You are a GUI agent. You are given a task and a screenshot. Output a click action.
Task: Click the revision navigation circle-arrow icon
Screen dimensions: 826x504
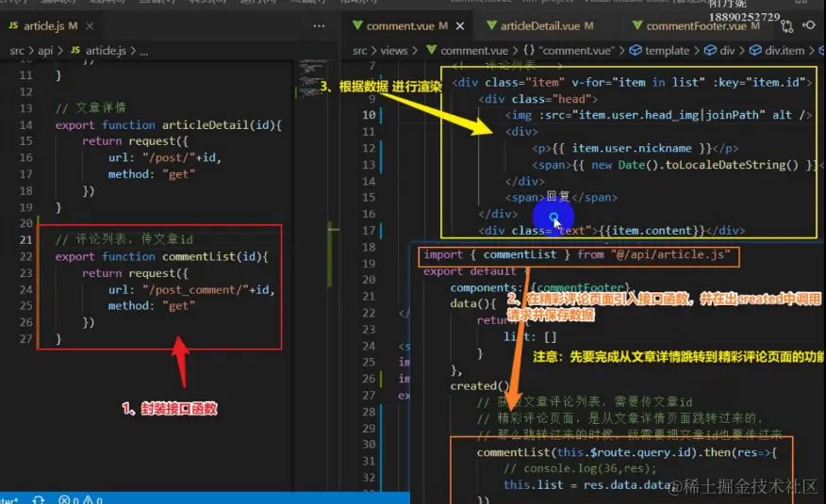(810, 25)
